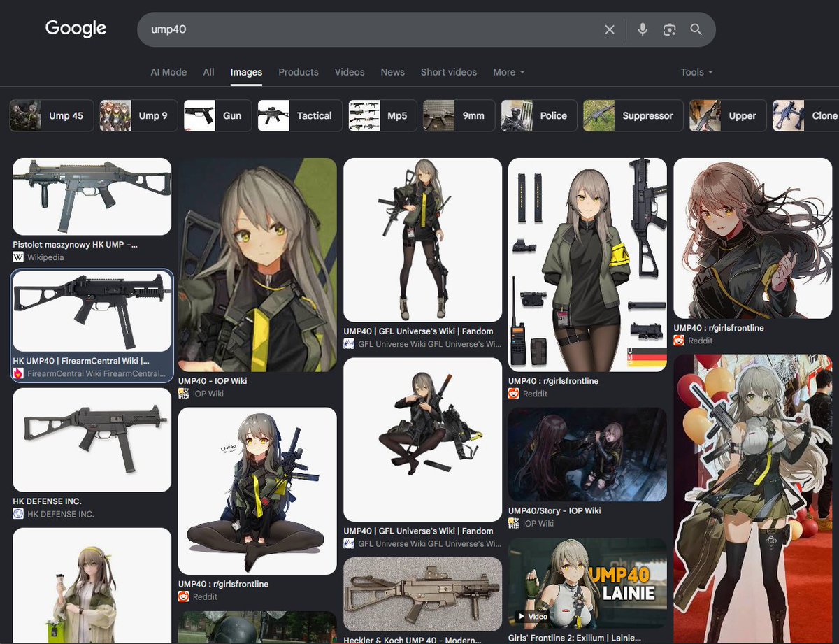Filter by Clone chip

coord(807,115)
